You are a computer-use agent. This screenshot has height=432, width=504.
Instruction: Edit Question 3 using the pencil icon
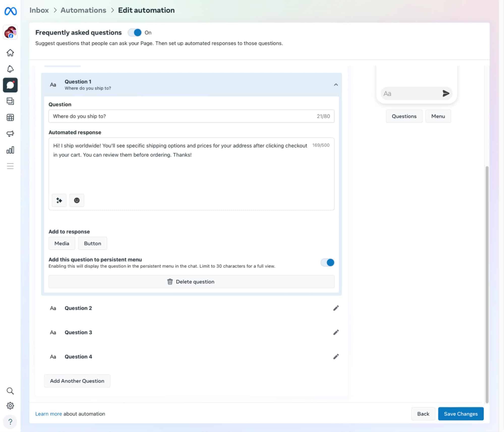(x=336, y=332)
